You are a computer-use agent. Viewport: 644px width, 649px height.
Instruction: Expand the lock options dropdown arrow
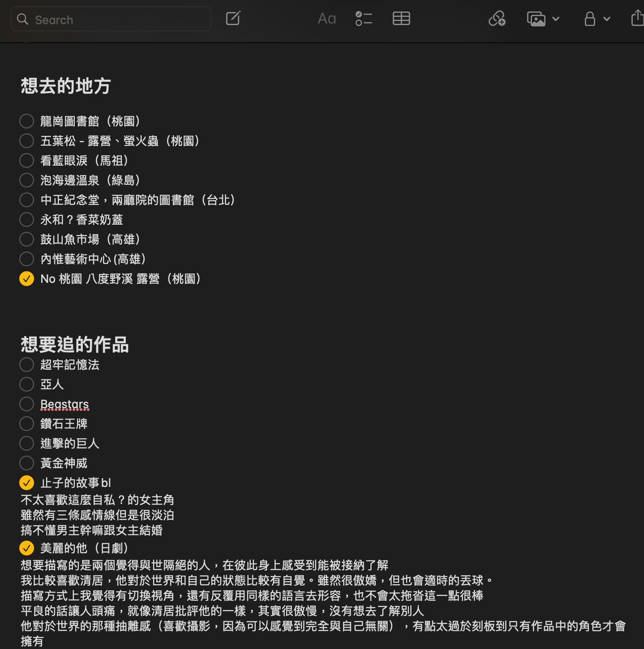pos(607,19)
